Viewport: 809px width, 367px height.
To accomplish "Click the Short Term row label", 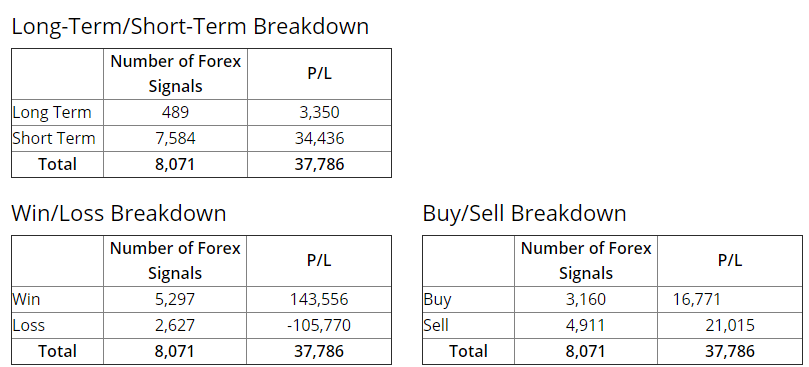I will (54, 138).
